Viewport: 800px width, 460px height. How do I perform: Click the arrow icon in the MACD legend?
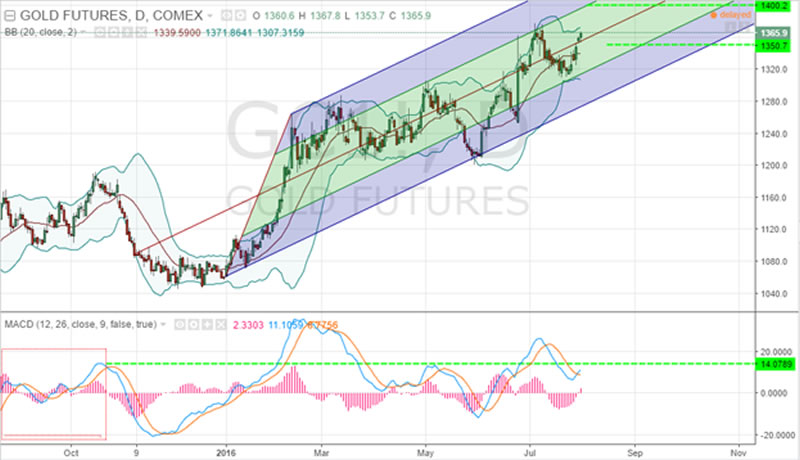(x=207, y=324)
